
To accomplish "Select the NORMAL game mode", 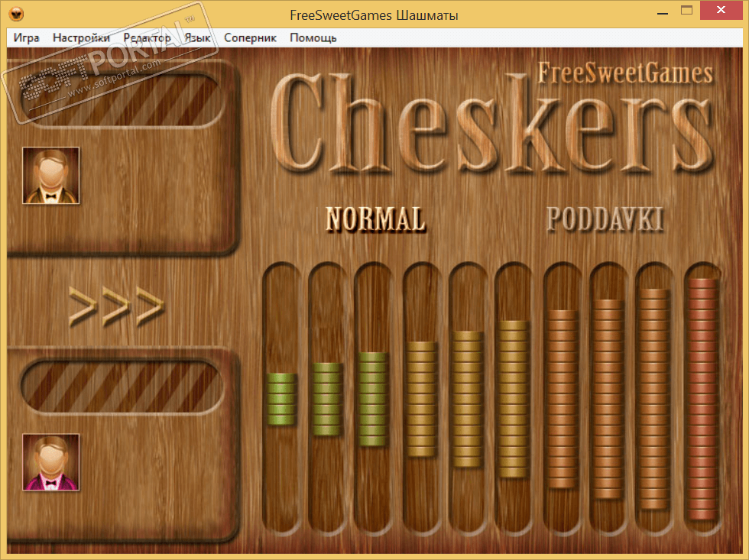I will click(375, 219).
